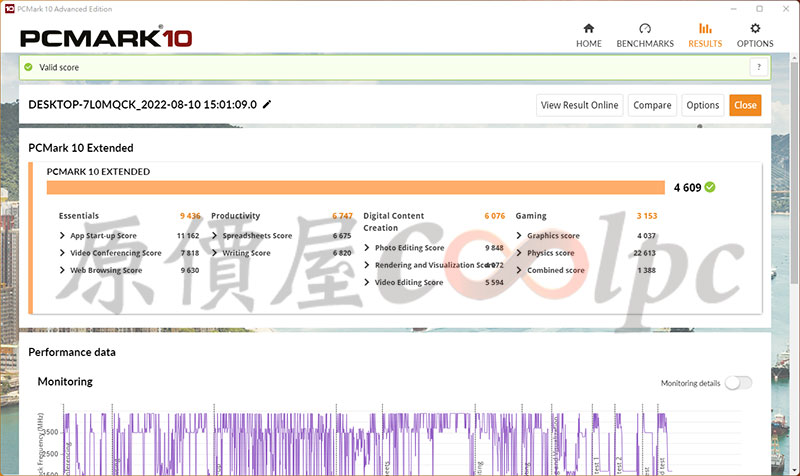Open the HOME tab label
Screen dimensions: 800x476
coord(589,44)
